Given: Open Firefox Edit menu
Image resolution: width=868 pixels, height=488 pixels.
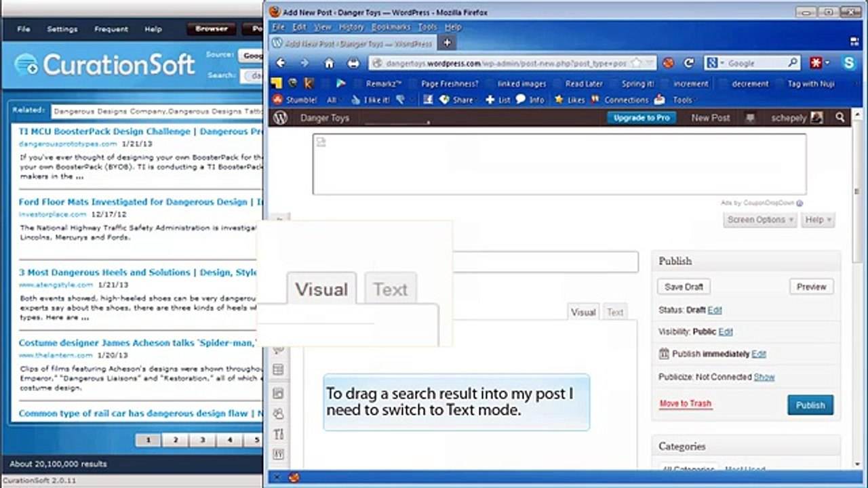Looking at the screenshot, I should click(x=299, y=27).
